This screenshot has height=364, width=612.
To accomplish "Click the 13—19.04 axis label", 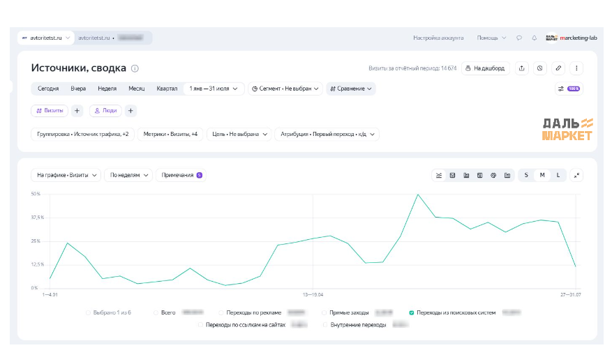I will pyautogui.click(x=313, y=295).
